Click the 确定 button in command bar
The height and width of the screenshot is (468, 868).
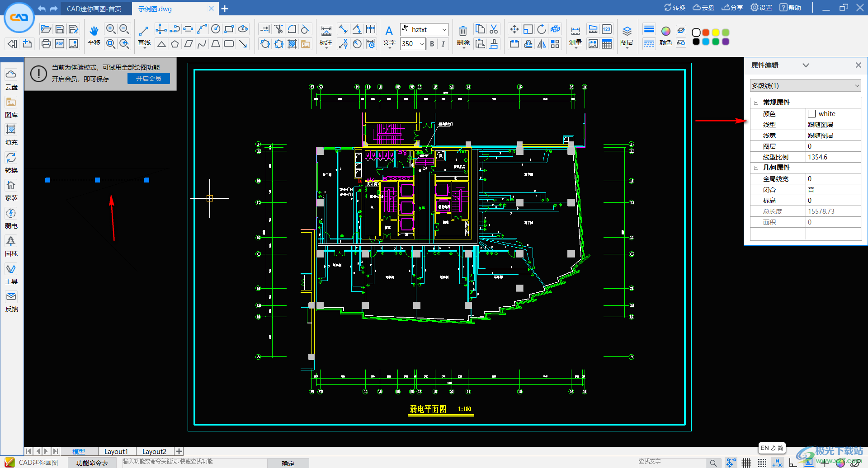tap(288, 463)
